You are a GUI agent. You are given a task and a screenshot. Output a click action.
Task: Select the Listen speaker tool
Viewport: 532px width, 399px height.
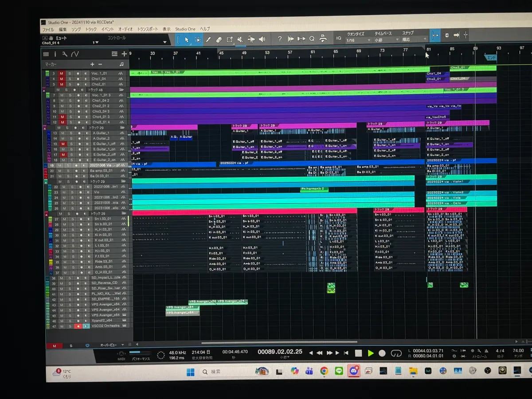(x=262, y=39)
